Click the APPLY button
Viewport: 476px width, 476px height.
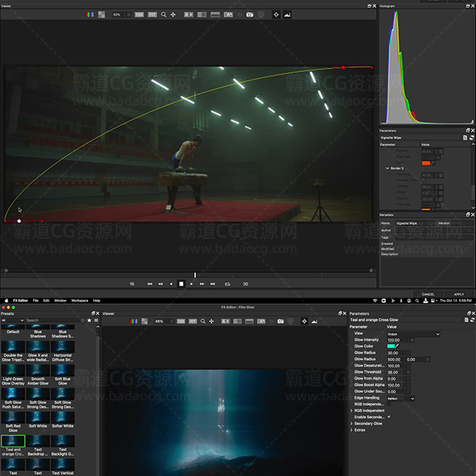pos(459,294)
